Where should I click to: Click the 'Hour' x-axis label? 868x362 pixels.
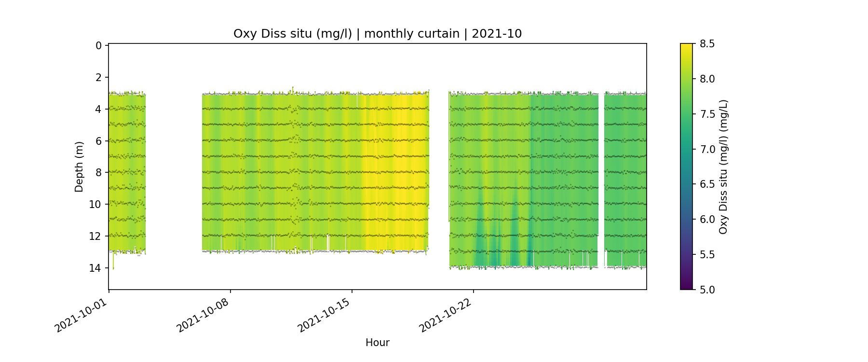click(377, 343)
